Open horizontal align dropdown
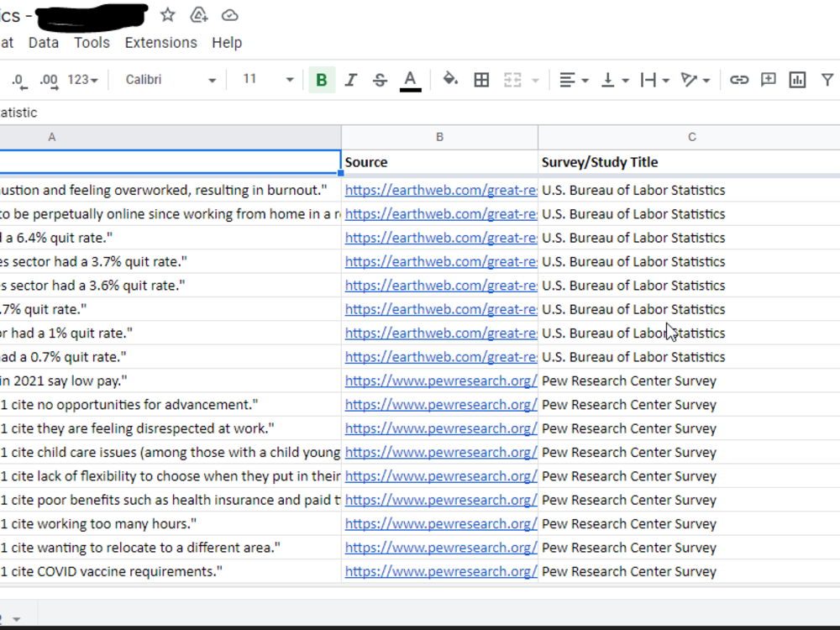This screenshot has height=630, width=840. point(573,80)
